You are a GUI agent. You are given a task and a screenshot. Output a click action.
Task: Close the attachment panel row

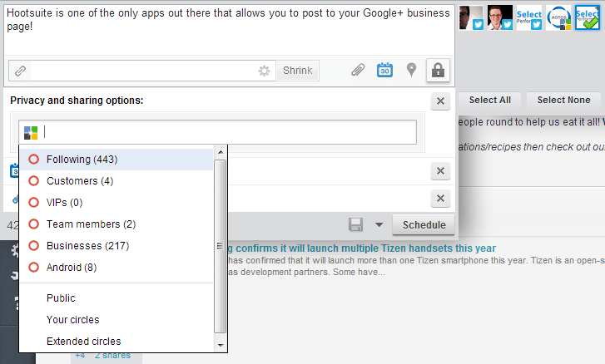440,199
